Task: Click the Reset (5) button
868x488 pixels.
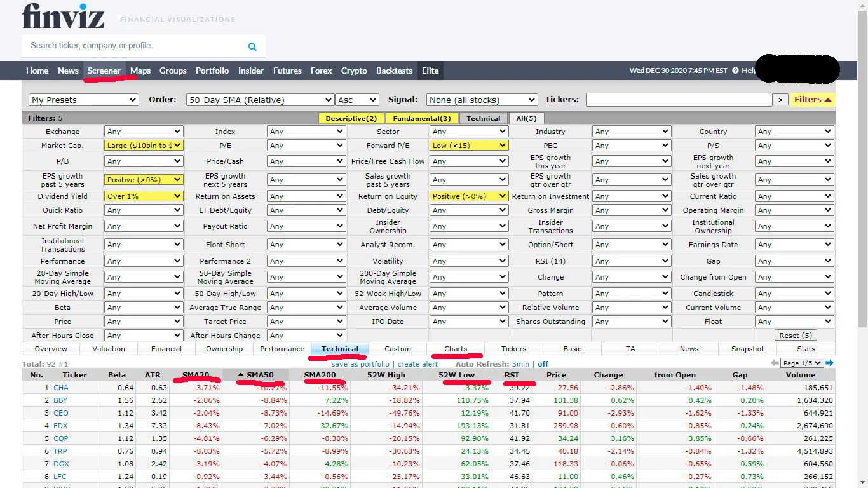Action: click(796, 335)
